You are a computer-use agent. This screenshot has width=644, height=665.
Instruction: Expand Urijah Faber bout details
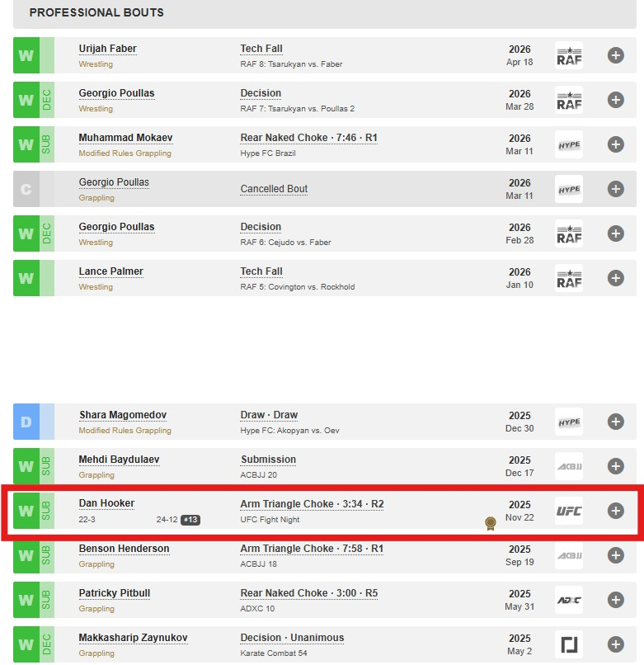click(x=615, y=55)
